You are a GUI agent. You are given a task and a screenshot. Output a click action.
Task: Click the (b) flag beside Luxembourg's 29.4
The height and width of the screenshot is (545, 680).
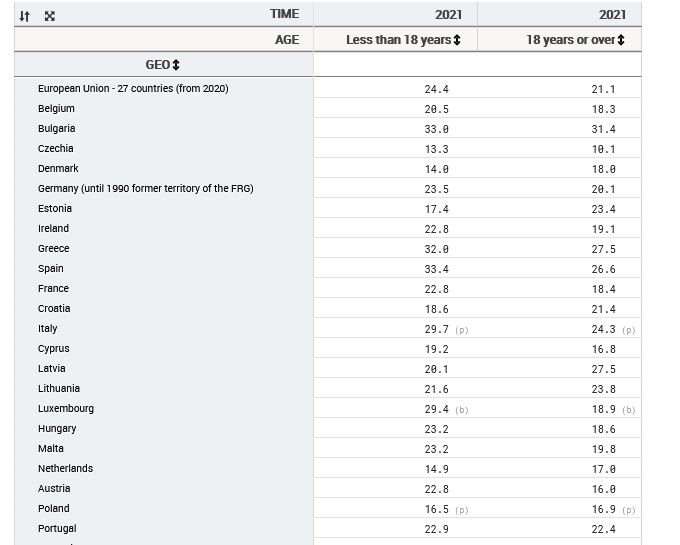click(461, 410)
